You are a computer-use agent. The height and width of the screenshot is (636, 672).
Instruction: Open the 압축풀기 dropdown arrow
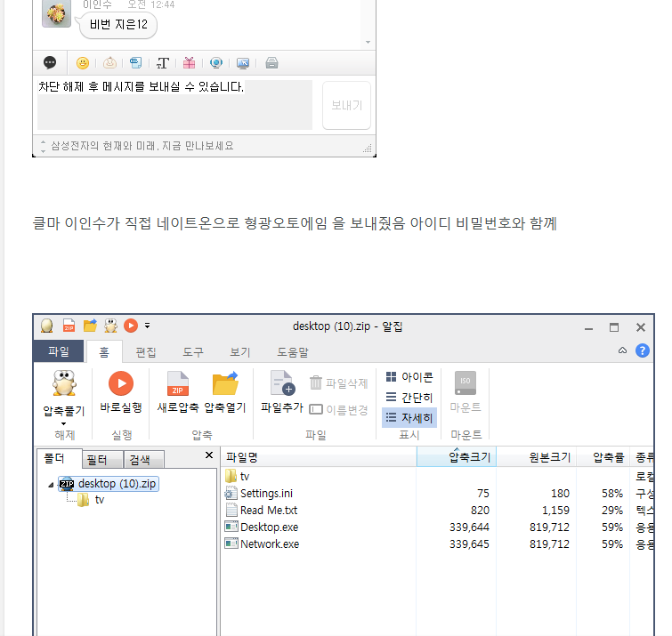63,423
